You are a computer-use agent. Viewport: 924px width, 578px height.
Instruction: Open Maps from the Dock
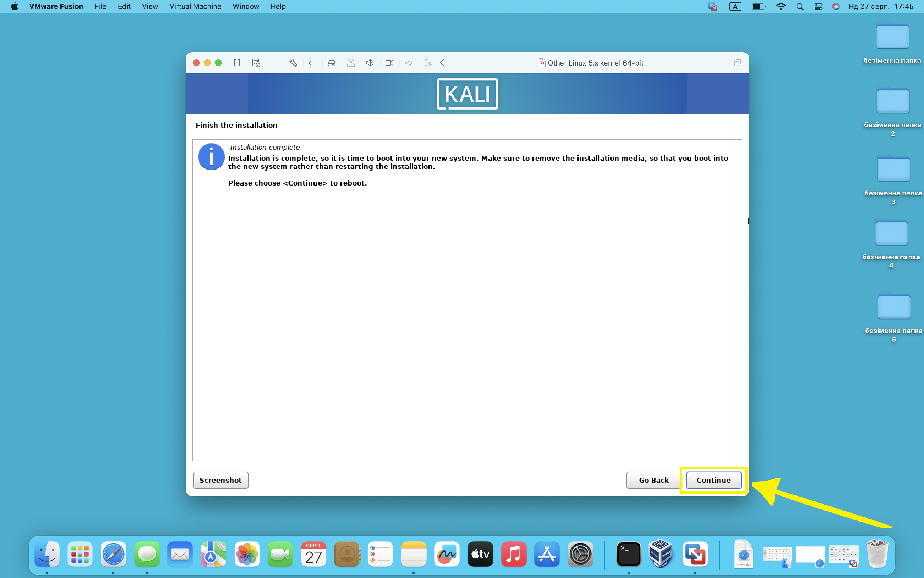click(213, 554)
